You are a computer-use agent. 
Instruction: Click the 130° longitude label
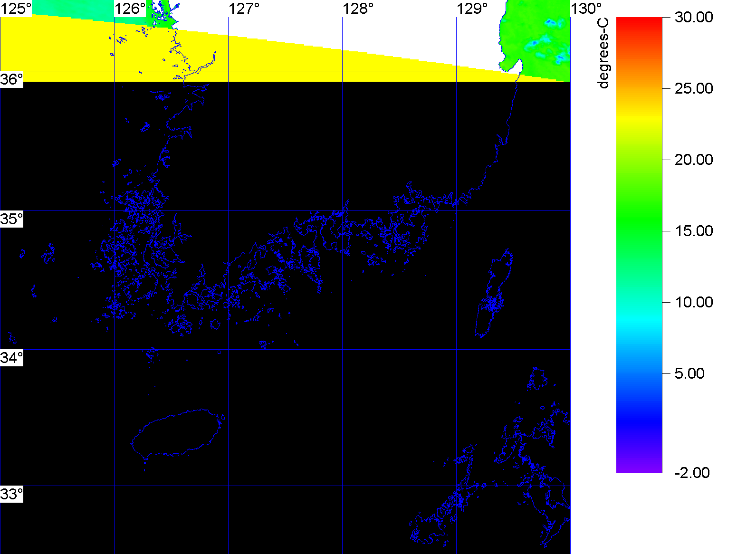(586, 8)
